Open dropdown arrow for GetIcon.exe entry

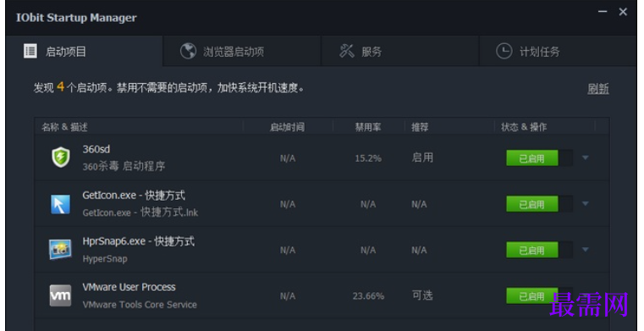(586, 204)
